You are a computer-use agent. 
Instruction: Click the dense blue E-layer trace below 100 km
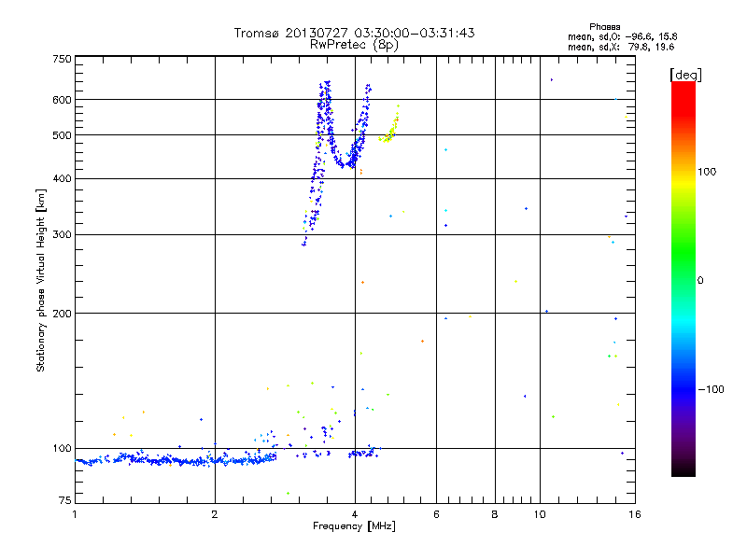coord(176,460)
